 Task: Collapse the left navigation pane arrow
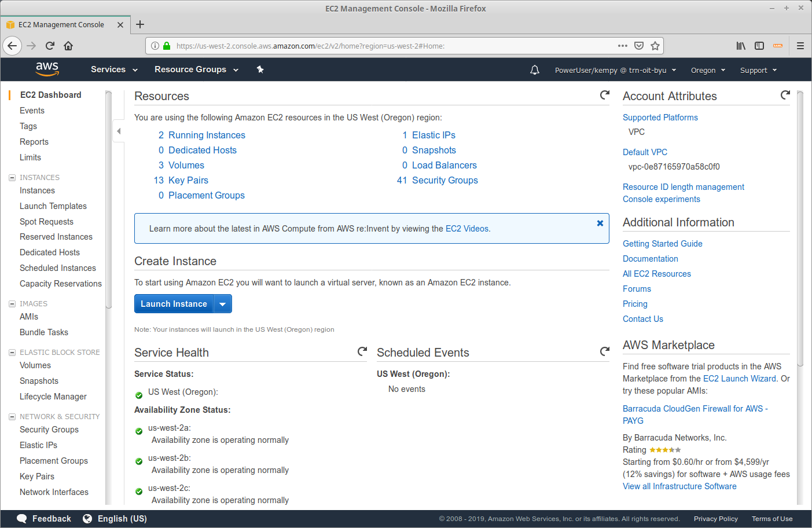119,131
